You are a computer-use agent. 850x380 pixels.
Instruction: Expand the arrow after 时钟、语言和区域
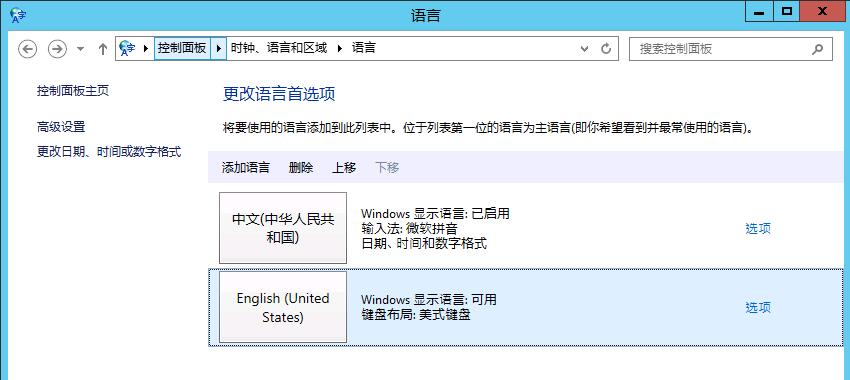click(340, 48)
